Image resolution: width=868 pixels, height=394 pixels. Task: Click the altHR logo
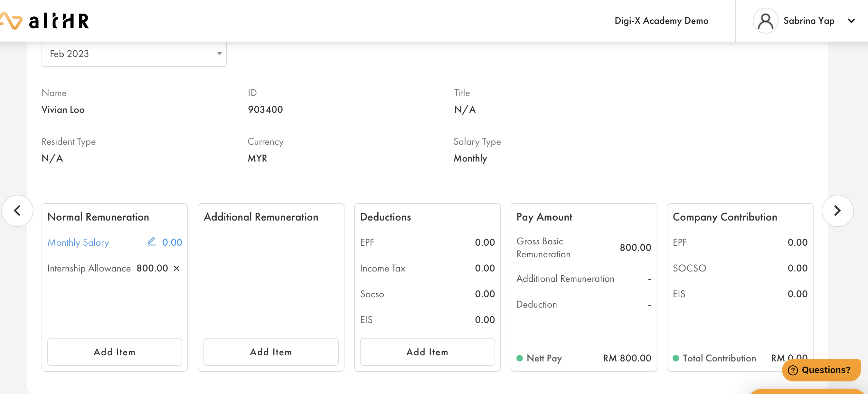pos(45,21)
